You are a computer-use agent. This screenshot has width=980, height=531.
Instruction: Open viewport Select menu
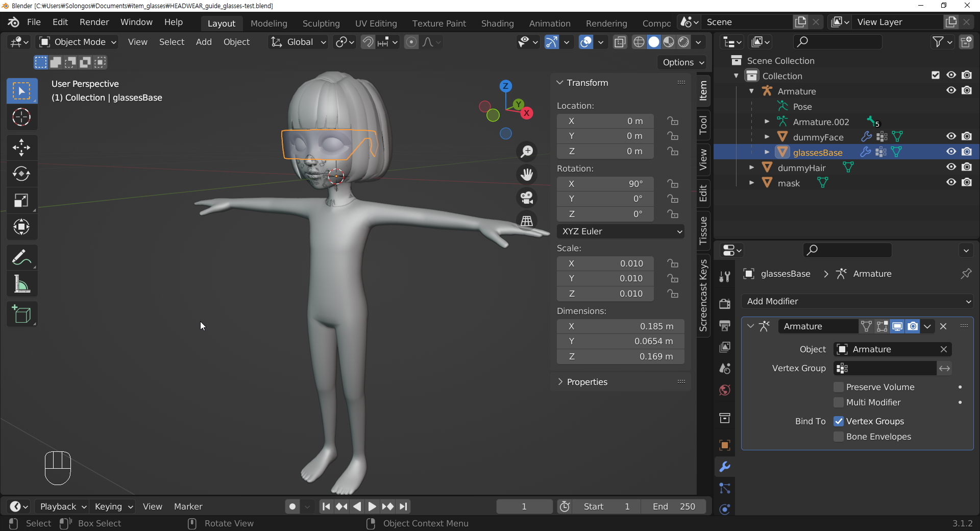tap(171, 42)
